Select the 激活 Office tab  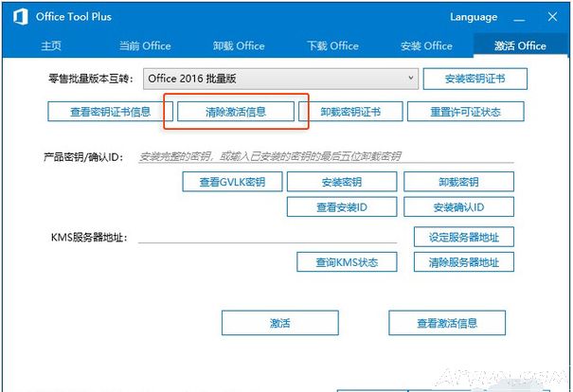[520, 45]
